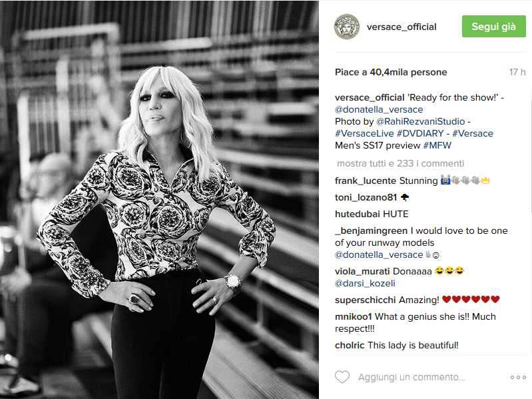Open commenter cholric's profile
Image resolution: width=532 pixels, height=399 pixels.
click(350, 346)
